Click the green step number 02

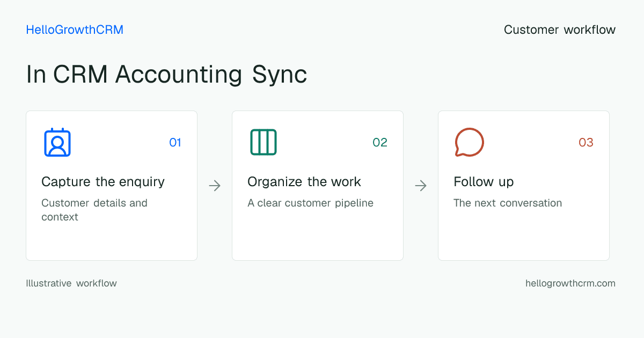[380, 143]
